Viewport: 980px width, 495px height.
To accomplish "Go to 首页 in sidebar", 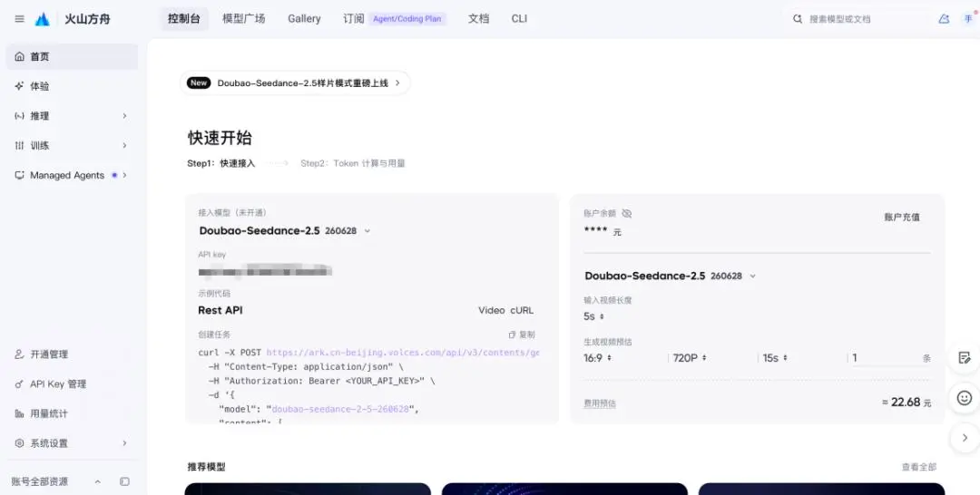I will pos(72,57).
